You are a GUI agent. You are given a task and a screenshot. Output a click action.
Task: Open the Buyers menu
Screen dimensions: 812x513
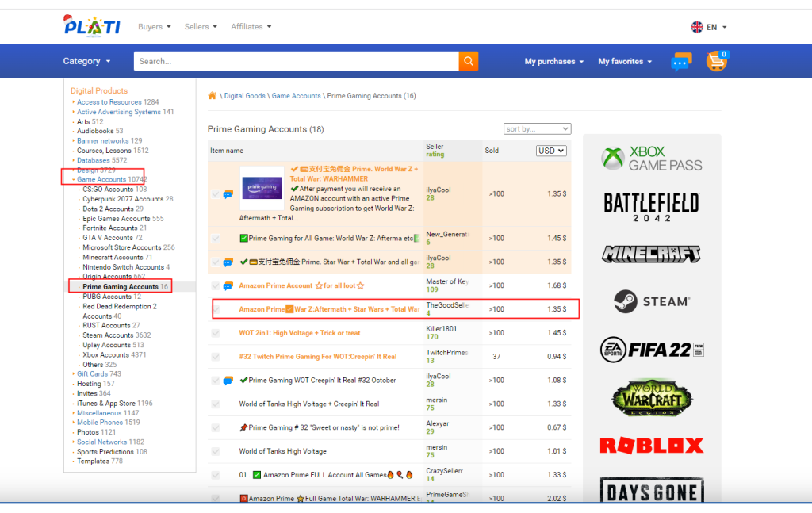click(x=154, y=27)
